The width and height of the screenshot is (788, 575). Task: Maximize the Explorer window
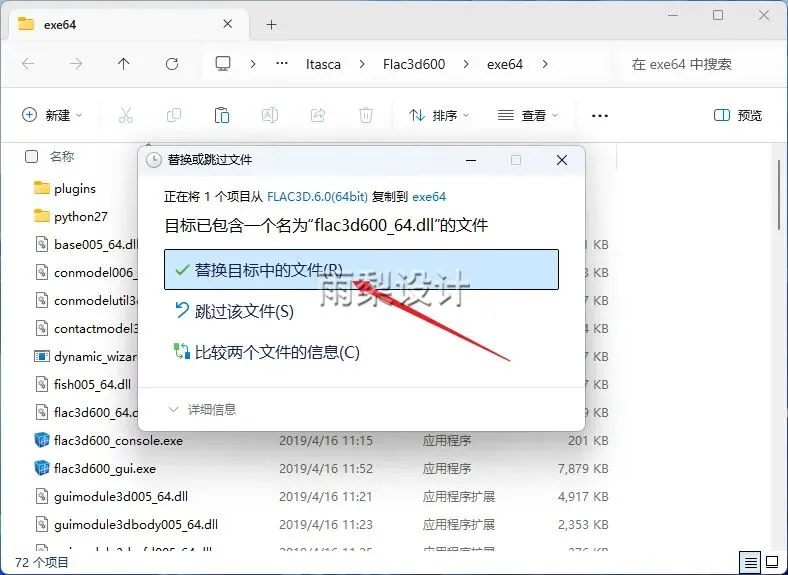718,15
